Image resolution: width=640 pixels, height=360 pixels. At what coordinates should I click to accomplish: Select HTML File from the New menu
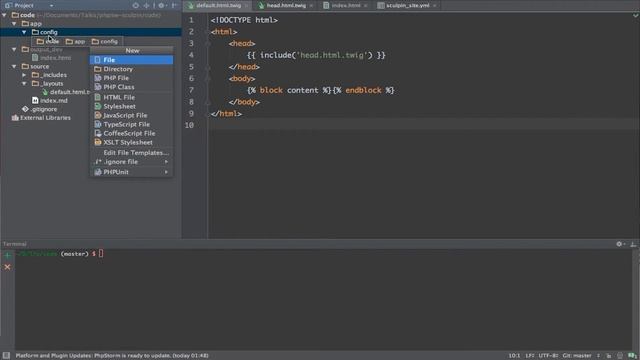pyautogui.click(x=131, y=97)
